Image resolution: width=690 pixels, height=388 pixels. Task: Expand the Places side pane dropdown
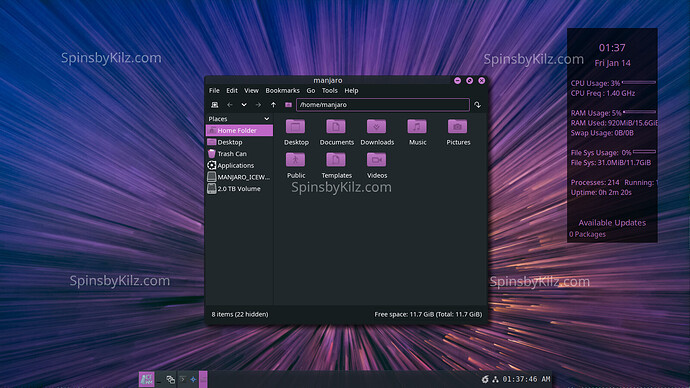tap(266, 119)
